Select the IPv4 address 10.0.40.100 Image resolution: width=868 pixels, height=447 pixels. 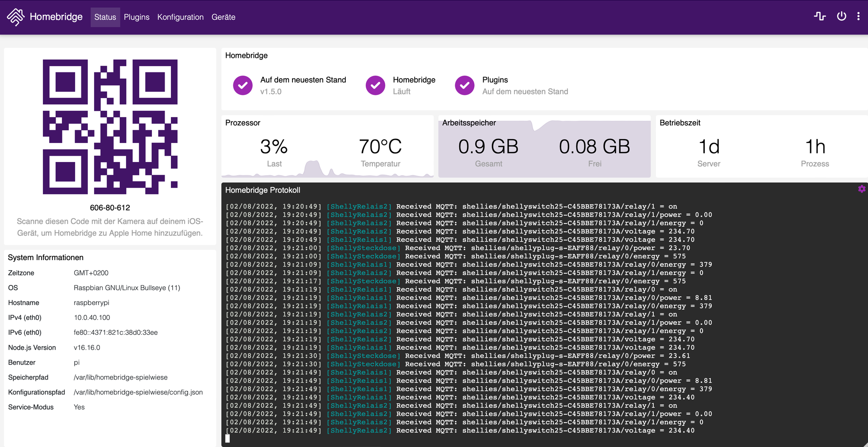point(92,318)
